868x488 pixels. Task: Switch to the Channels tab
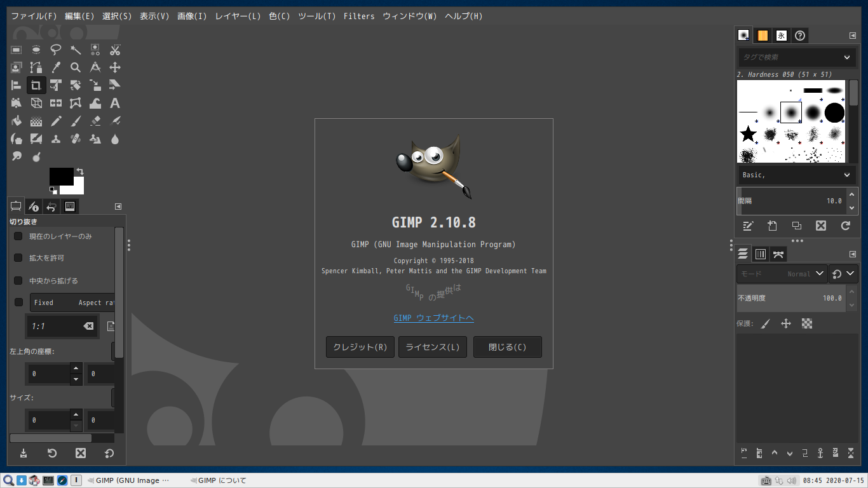[761, 254]
